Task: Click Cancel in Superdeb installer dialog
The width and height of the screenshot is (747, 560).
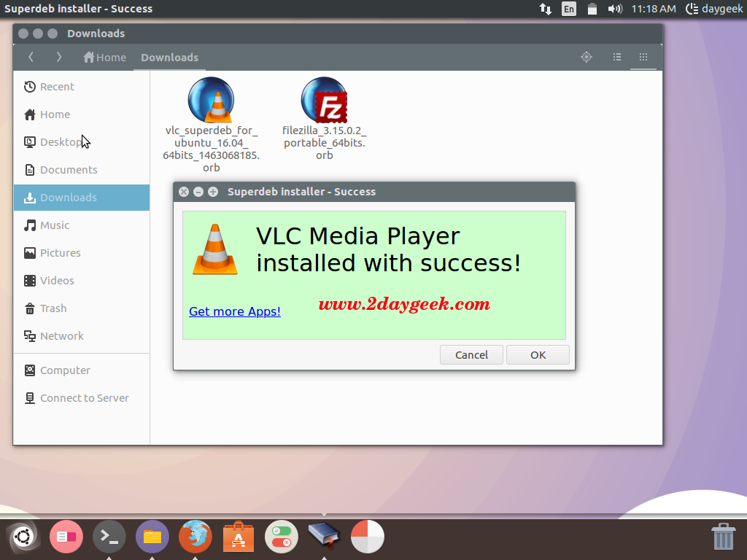Action: pos(471,355)
